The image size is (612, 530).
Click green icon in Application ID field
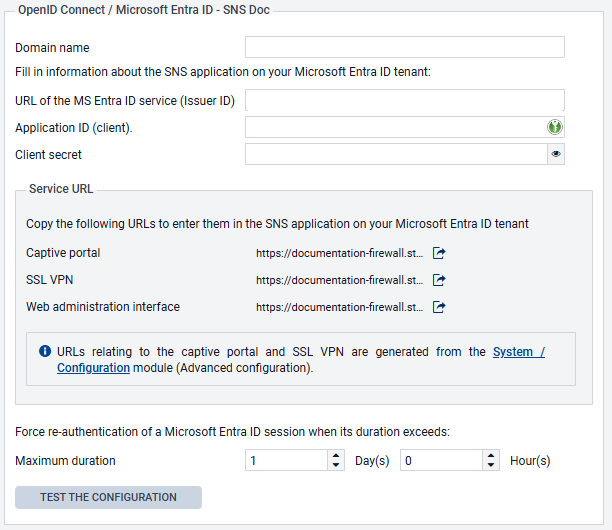[x=555, y=127]
